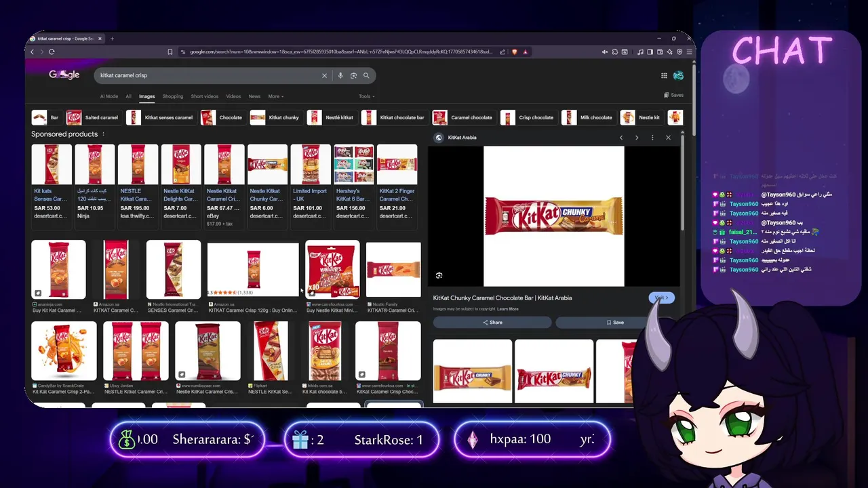The image size is (868, 488).
Task: Filter by the Salted caramel chip
Action: pos(93,117)
